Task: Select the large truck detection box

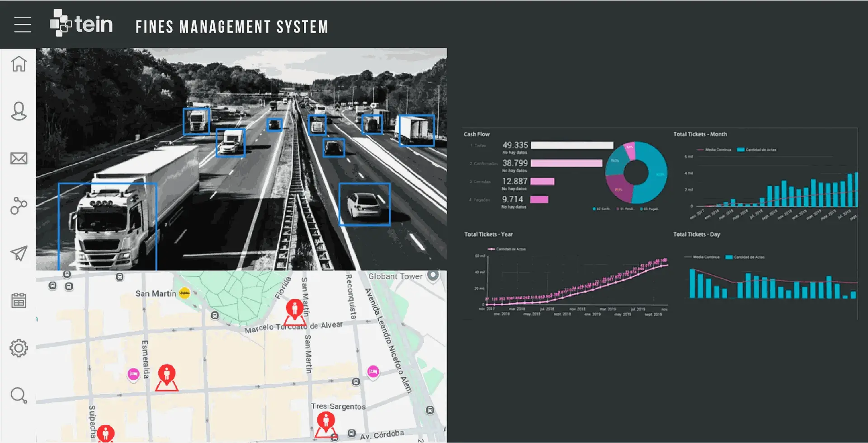Action: click(108, 226)
